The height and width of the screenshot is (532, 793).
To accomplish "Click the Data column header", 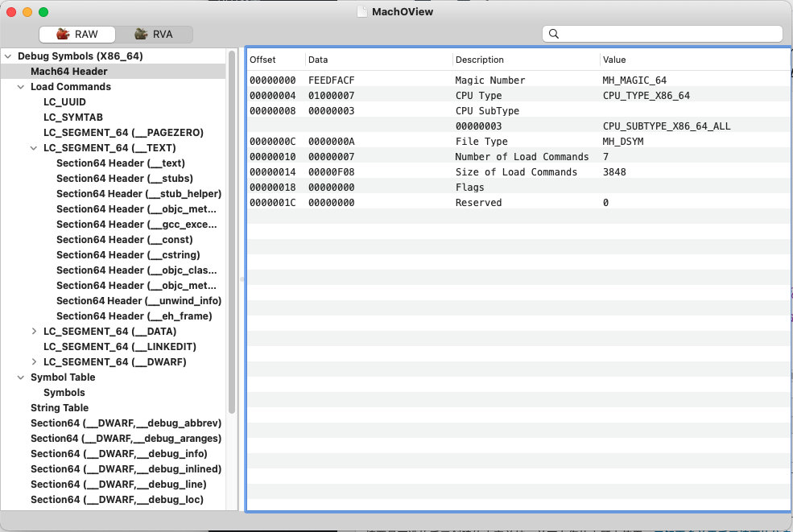I will pyautogui.click(x=318, y=60).
